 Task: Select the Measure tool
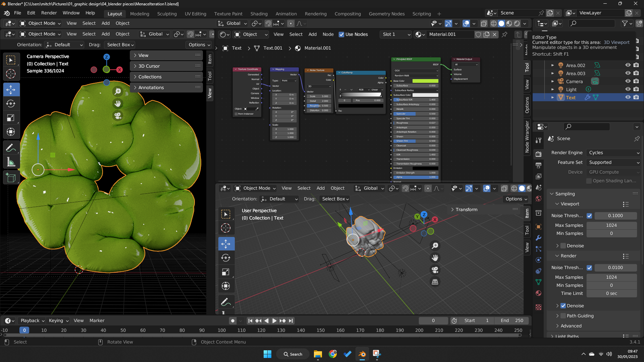[11, 162]
